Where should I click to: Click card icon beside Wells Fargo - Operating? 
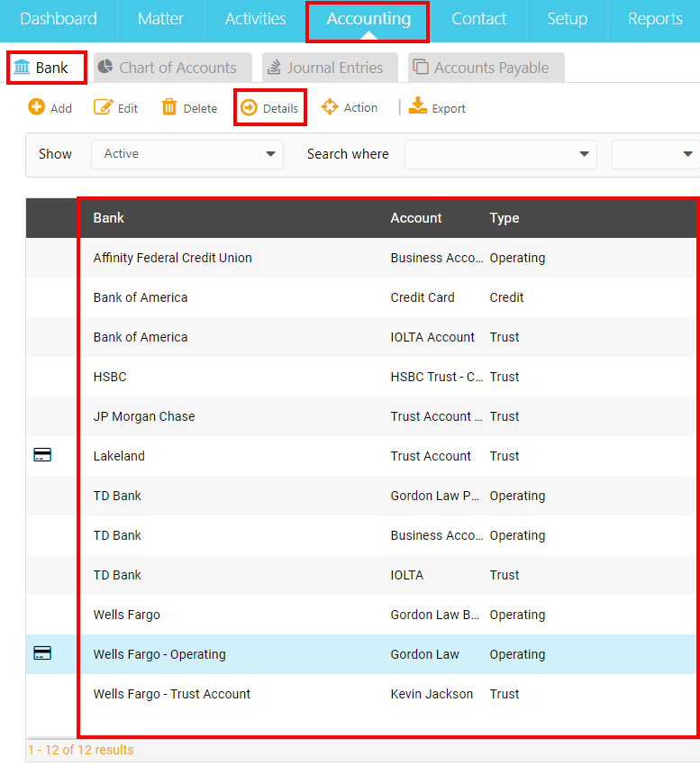42,653
